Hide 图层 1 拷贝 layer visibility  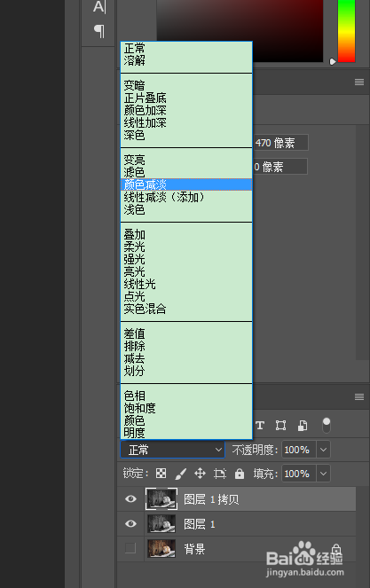[x=130, y=498]
